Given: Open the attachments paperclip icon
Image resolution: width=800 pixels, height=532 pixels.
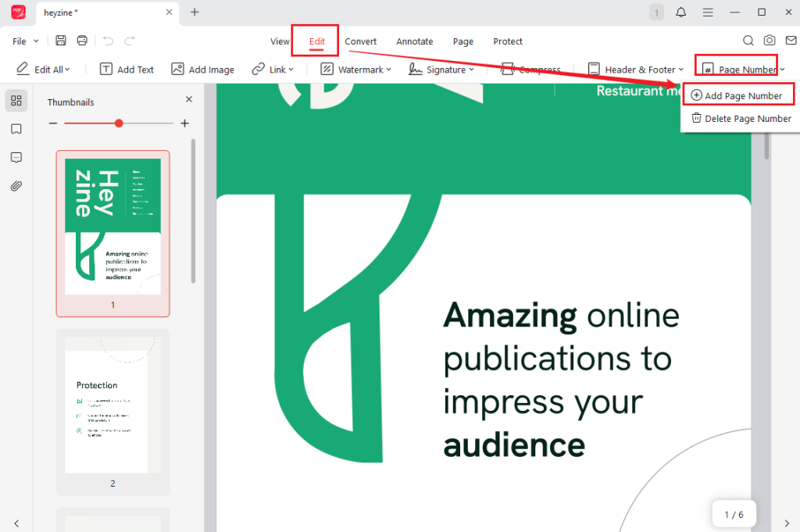Looking at the screenshot, I should click(16, 186).
